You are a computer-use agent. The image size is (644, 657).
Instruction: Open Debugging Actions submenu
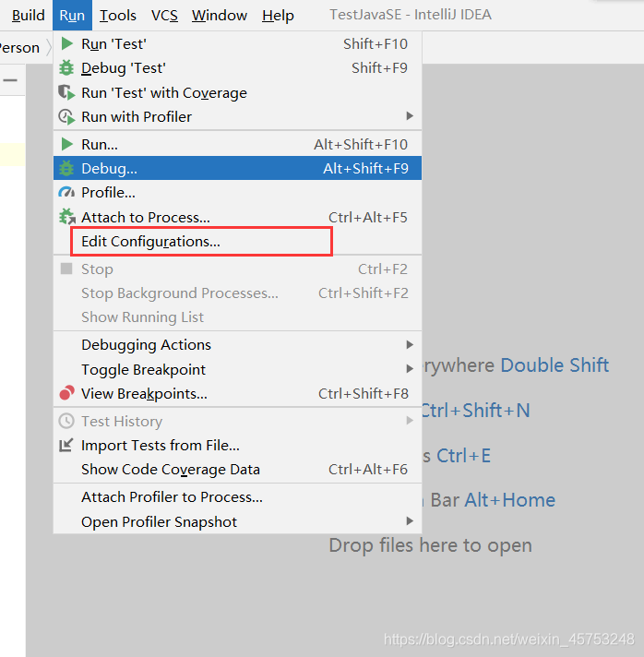[237, 344]
